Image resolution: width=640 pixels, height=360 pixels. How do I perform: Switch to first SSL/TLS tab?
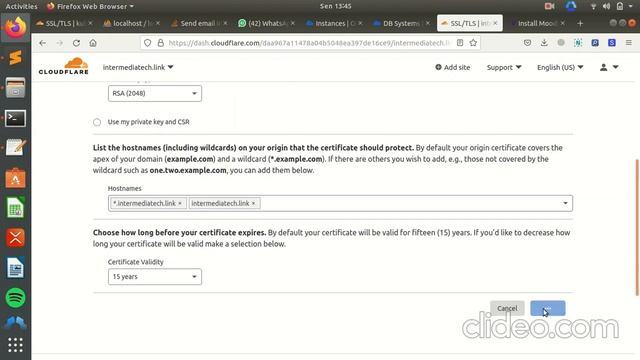pos(64,23)
